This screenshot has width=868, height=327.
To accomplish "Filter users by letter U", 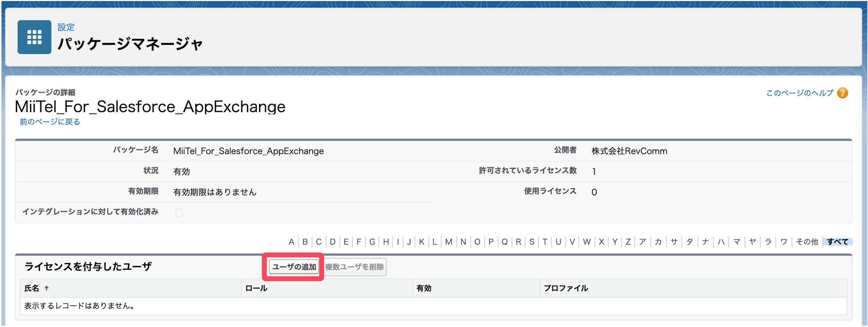I will coord(558,242).
